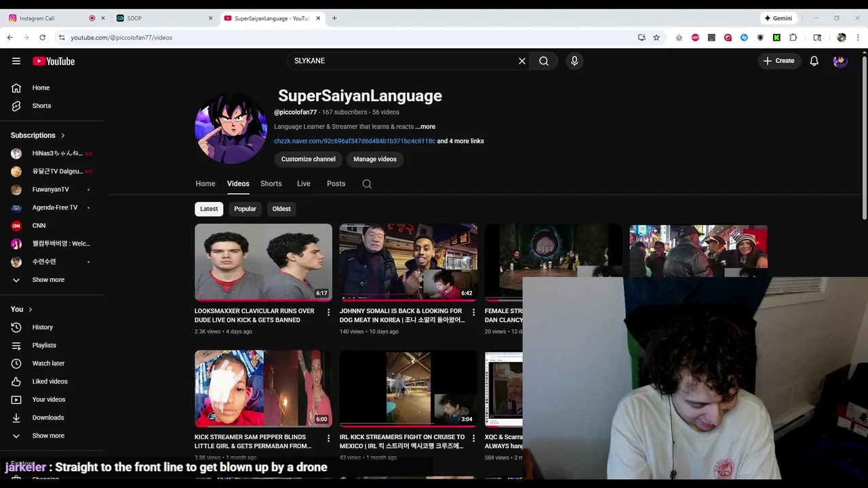Open options menu for Looksmaxxer Clavicular video

tap(329, 312)
